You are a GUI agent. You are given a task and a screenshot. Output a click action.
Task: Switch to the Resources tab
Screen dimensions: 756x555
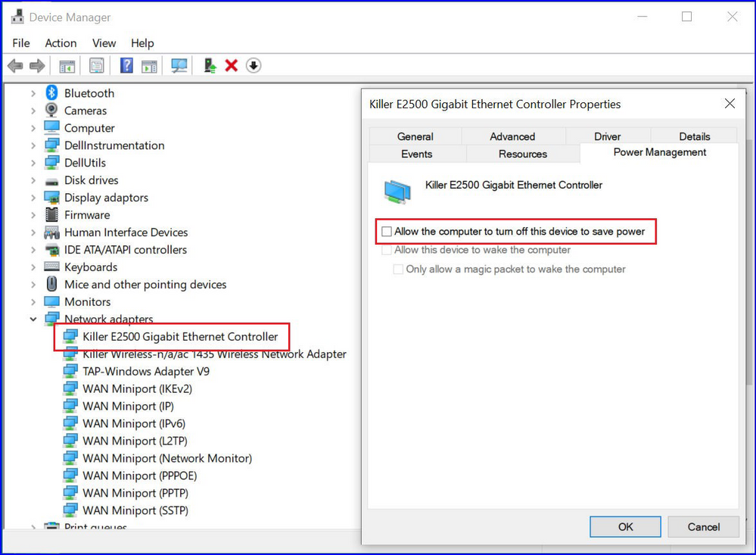523,154
